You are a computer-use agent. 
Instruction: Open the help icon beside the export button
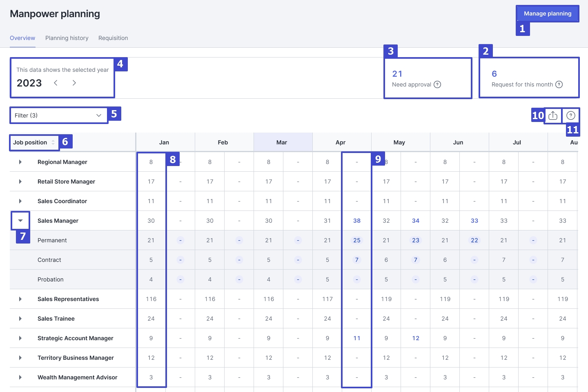tap(571, 115)
